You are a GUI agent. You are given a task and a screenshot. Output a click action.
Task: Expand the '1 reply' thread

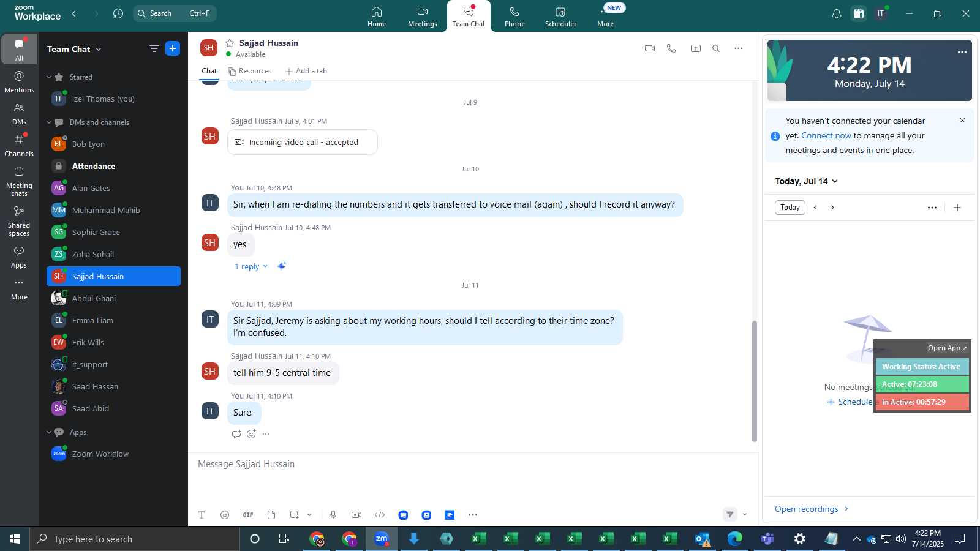point(251,267)
